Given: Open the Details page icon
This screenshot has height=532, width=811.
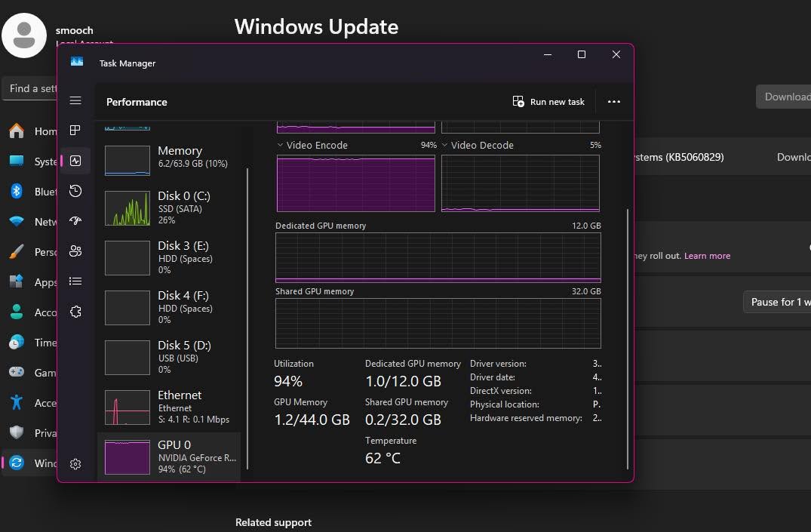Looking at the screenshot, I should 75,281.
